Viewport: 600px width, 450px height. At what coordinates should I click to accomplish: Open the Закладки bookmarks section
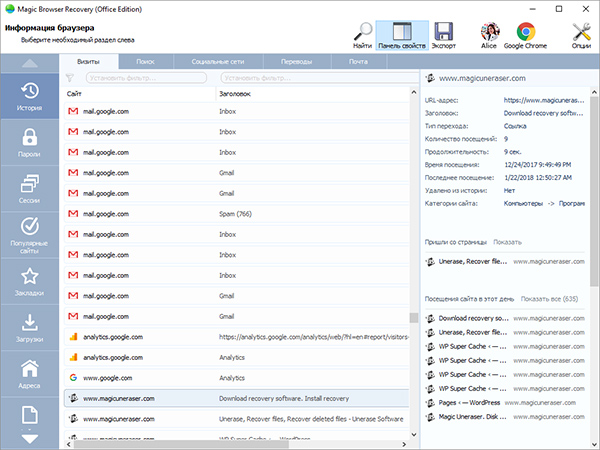point(29,282)
